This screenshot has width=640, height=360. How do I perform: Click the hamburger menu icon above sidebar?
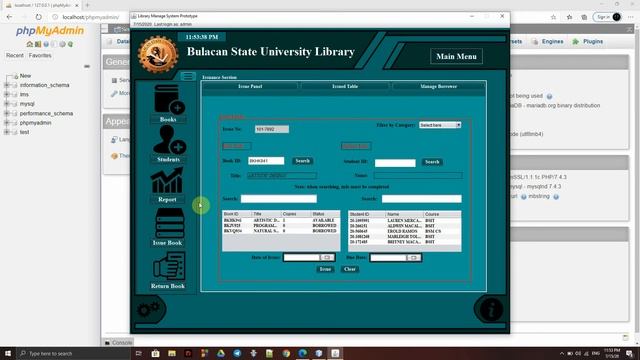pyautogui.click(x=188, y=76)
